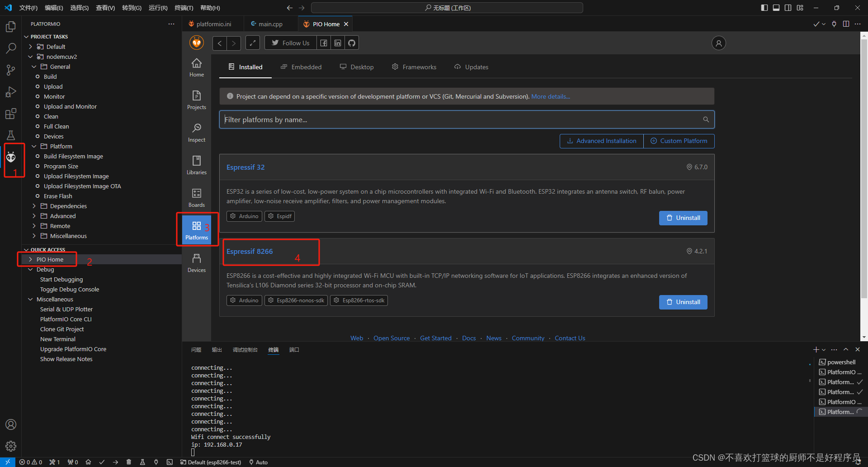This screenshot has width=868, height=467.
Task: Click the status bar Upload arrow icon
Action: 115,462
